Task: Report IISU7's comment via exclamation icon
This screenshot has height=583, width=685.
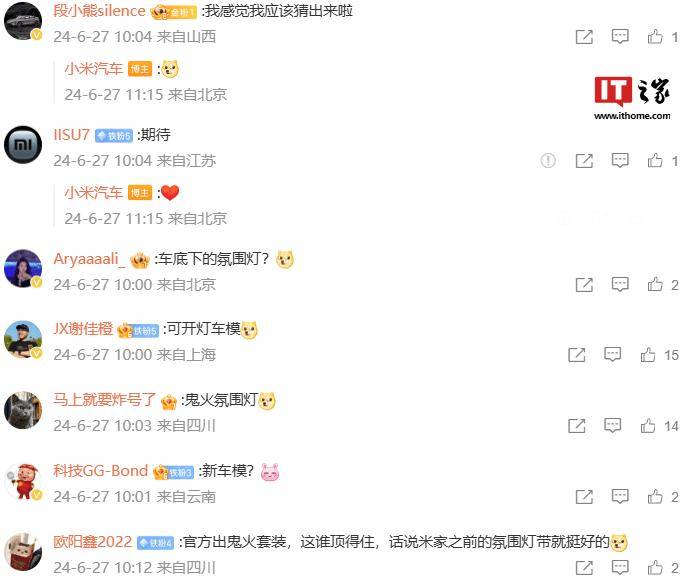Action: (548, 161)
